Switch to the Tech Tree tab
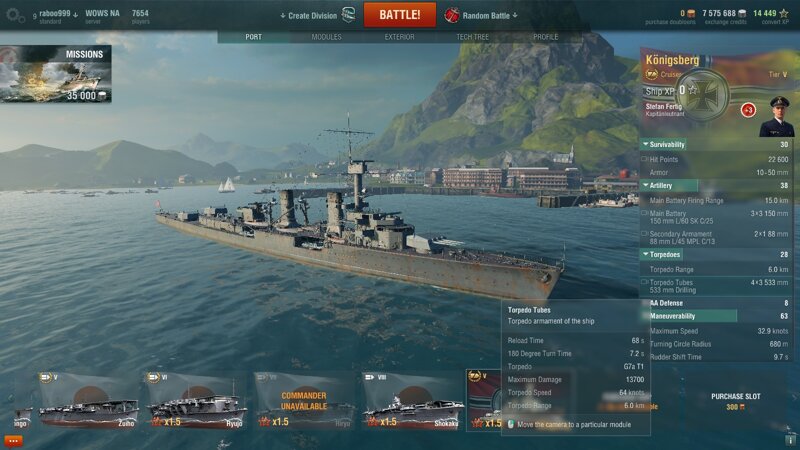This screenshot has height=450, width=800. [x=472, y=37]
